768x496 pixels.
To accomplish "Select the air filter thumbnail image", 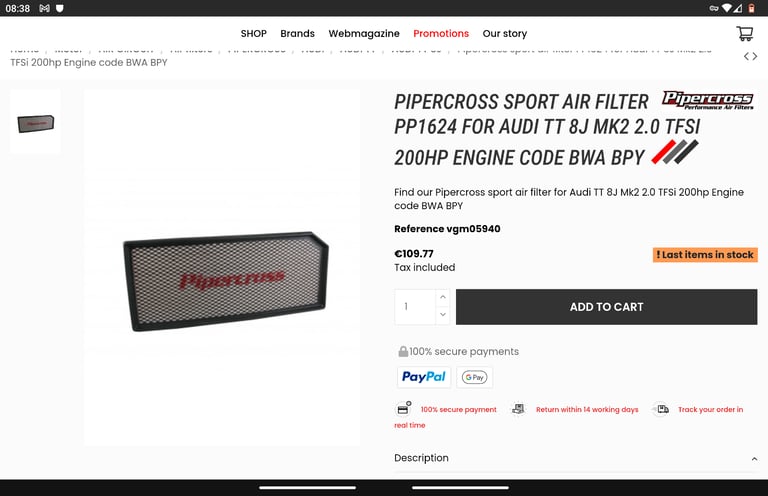I will (35, 122).
